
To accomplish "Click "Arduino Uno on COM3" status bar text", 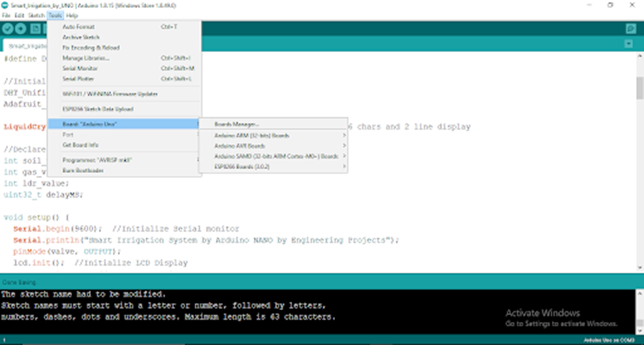I will pyautogui.click(x=609, y=341).
